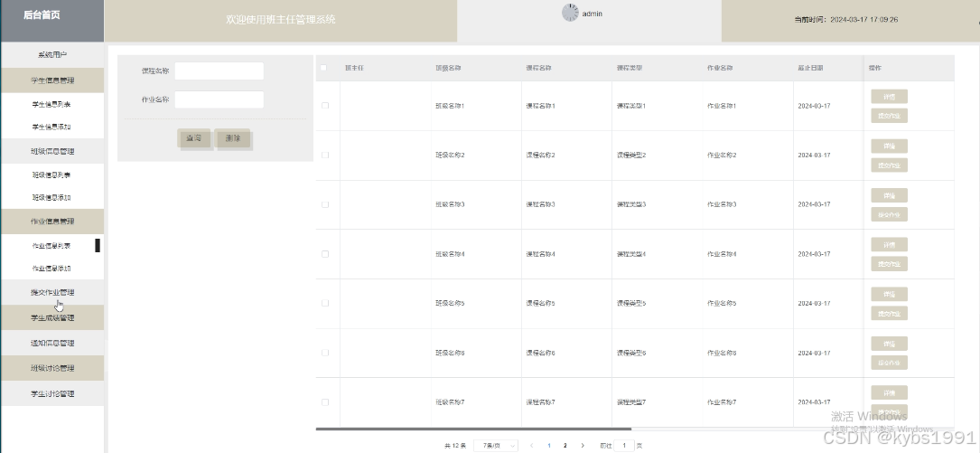Go to next page arrow in pagination

[583, 446]
